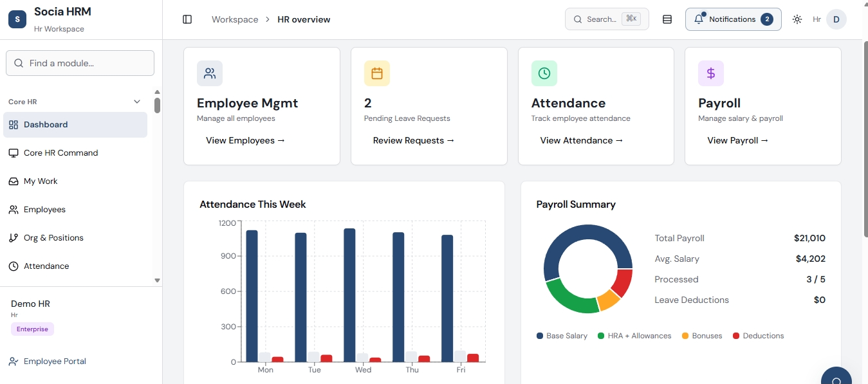
Task: Open the layout list icon beside Search
Action: click(x=667, y=19)
